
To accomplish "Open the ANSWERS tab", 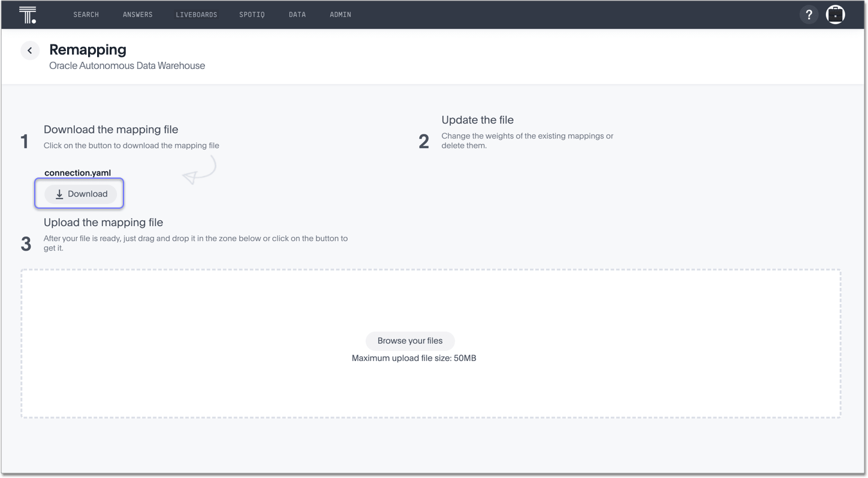I will (x=137, y=14).
